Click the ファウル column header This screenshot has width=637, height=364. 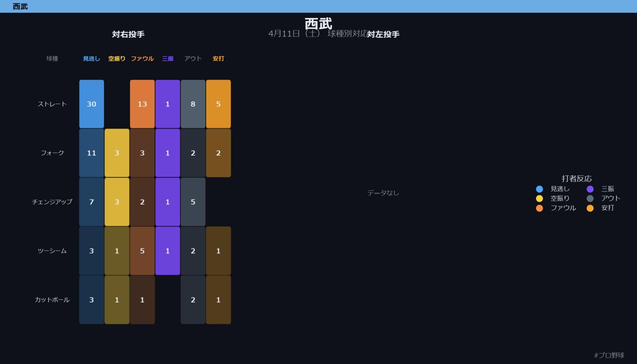142,59
